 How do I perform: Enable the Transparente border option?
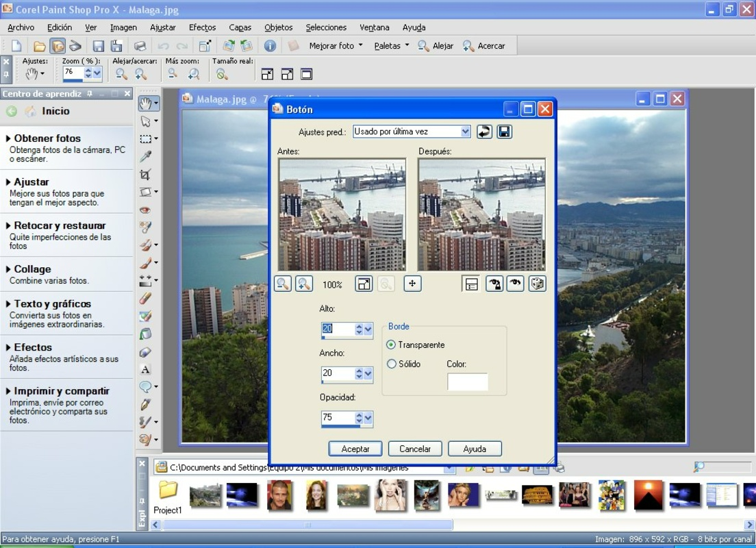click(390, 345)
